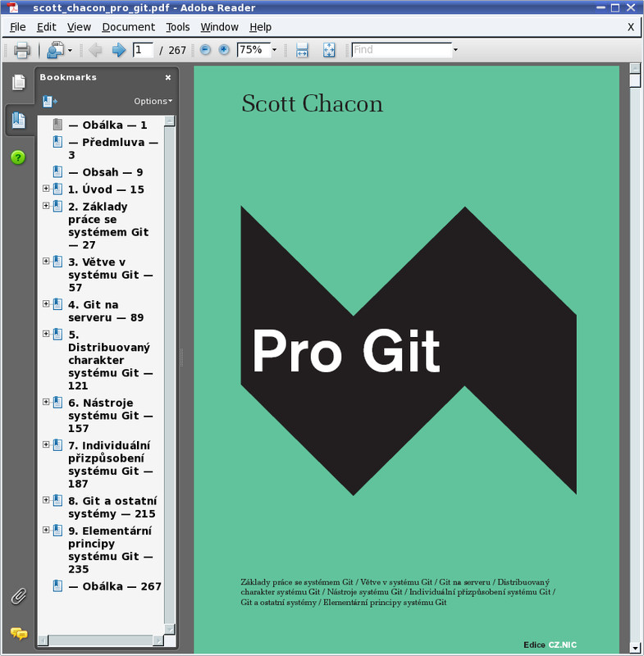Click the green help question mark icon
The width and height of the screenshot is (644, 656).
(18, 157)
